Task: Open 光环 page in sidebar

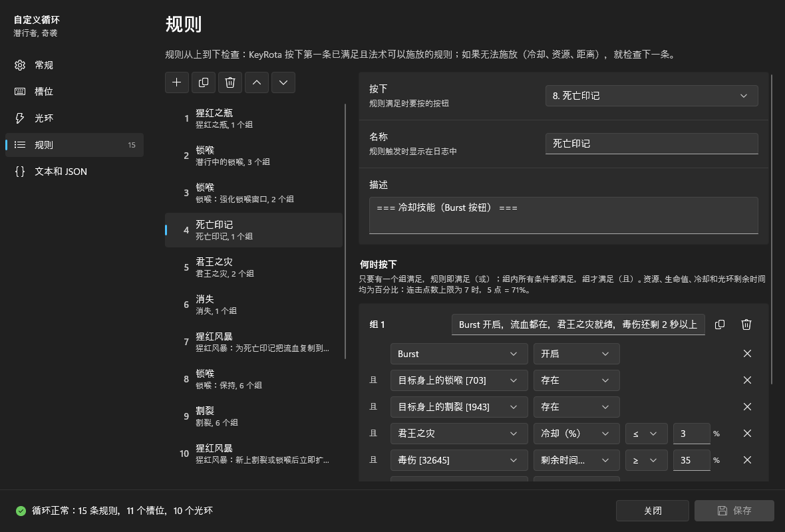Action: 75,118
